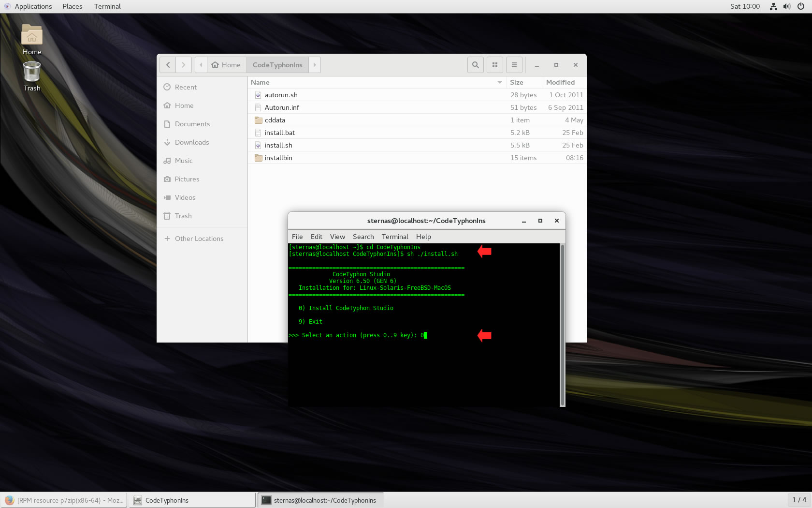Image resolution: width=812 pixels, height=508 pixels.
Task: Open Music in the sidebar
Action: pos(202,161)
